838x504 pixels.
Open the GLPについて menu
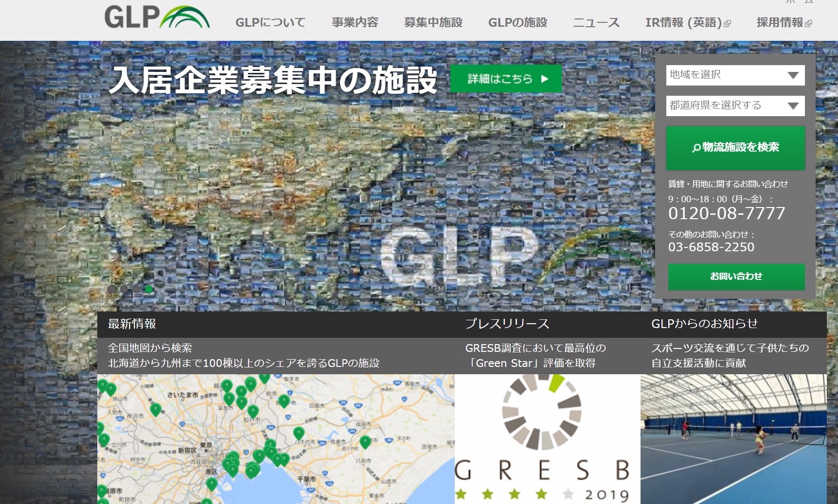pos(270,22)
